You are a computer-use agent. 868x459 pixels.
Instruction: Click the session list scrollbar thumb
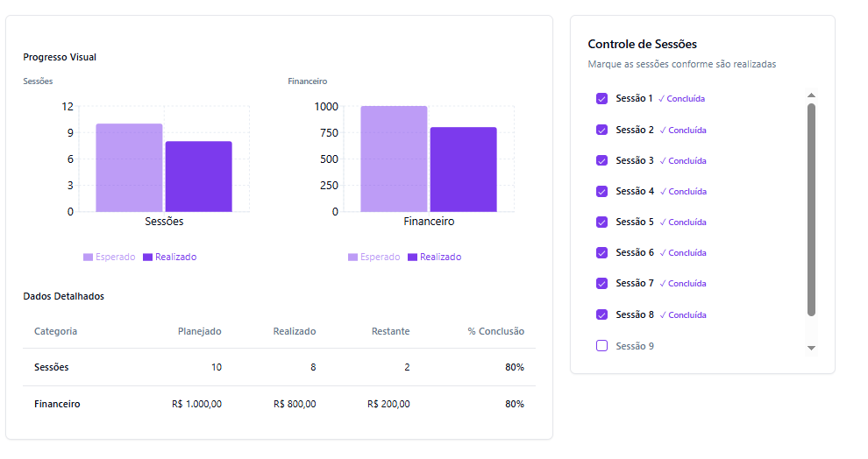[x=811, y=210]
